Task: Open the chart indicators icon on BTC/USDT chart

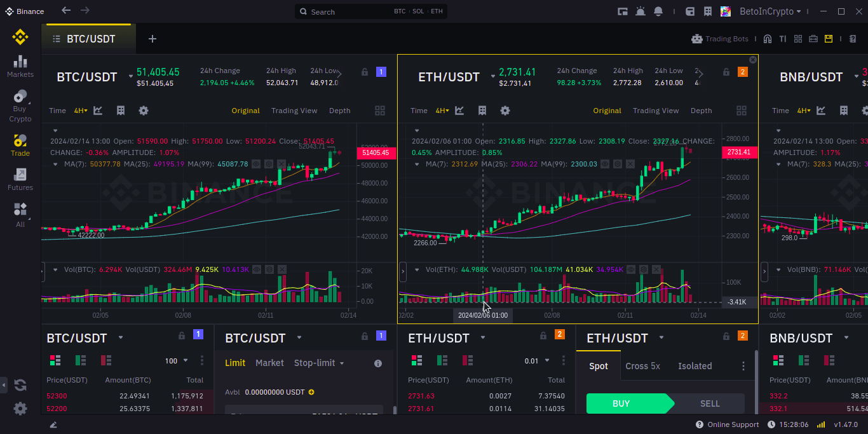Action: (98, 111)
